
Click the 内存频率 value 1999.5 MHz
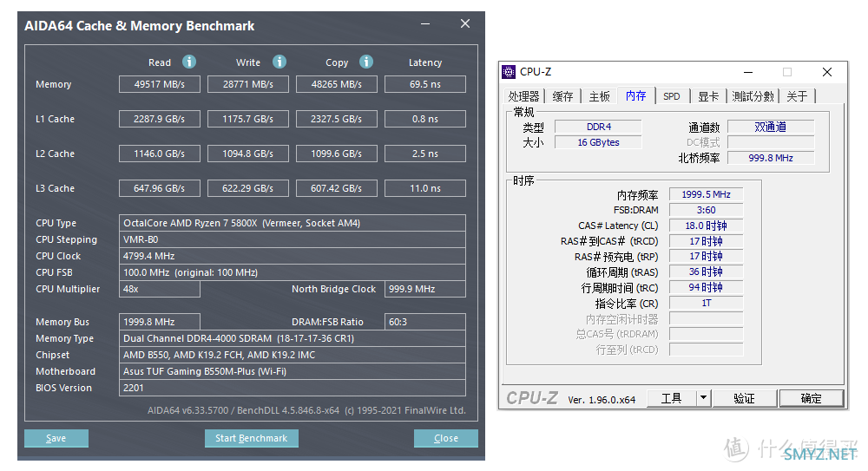pos(706,194)
